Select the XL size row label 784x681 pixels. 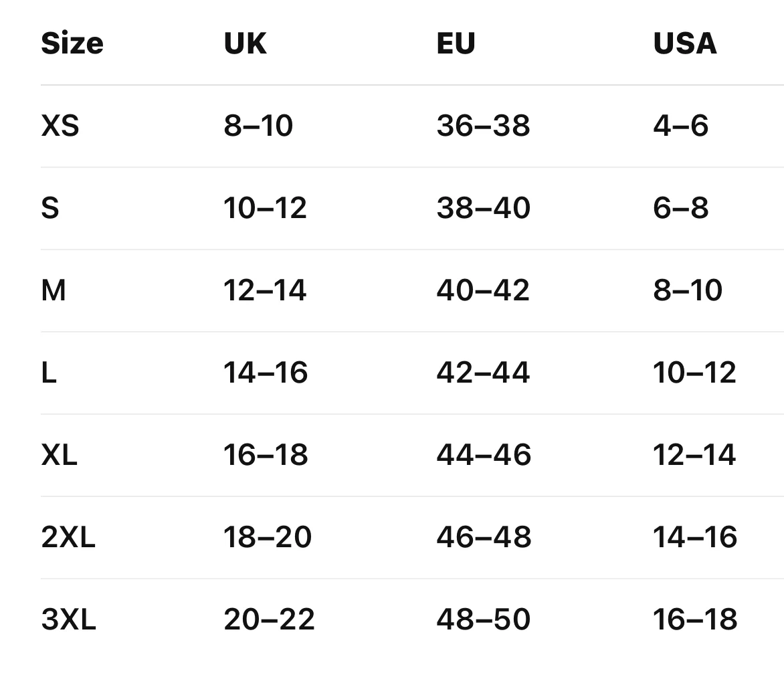coord(60,455)
